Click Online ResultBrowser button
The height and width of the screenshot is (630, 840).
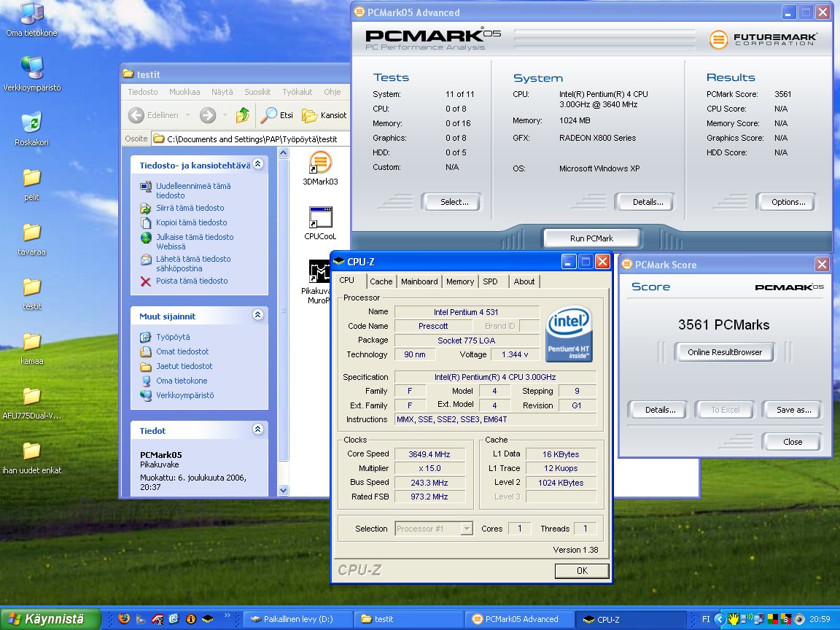724,352
